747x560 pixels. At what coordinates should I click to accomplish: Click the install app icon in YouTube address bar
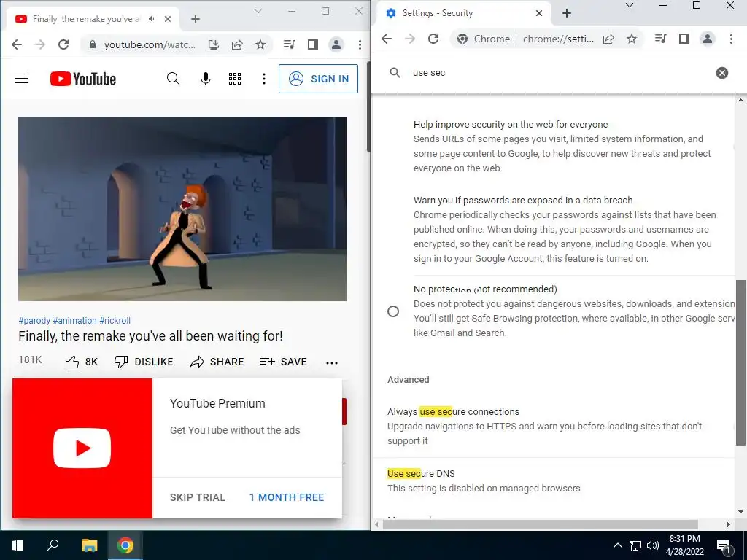[214, 44]
